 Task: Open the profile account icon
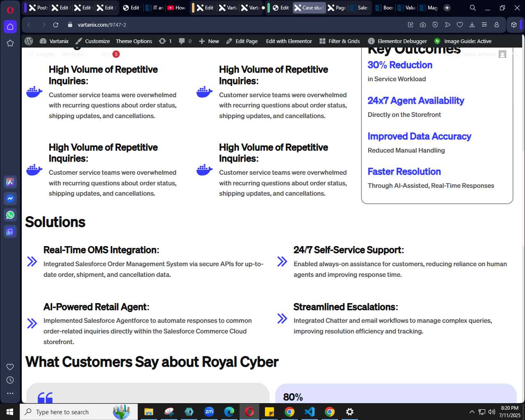497,25
